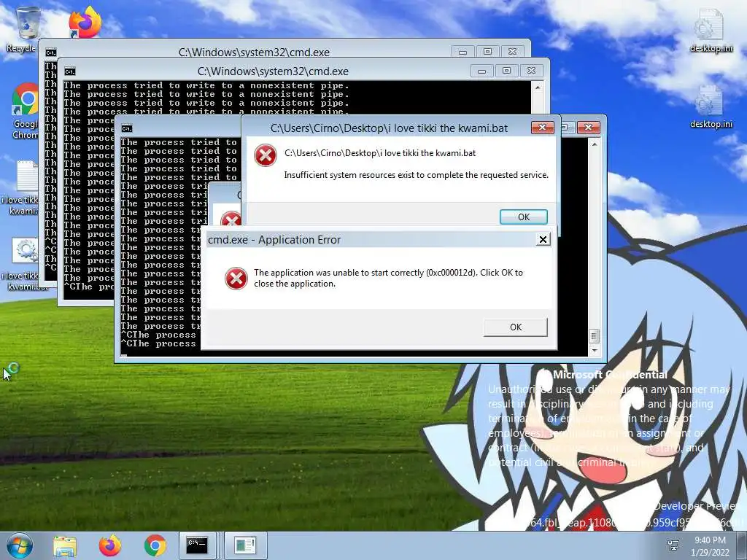Click the red error icon in the Application Error dialog
Viewport: 747px width, 560px height.
pos(236,278)
